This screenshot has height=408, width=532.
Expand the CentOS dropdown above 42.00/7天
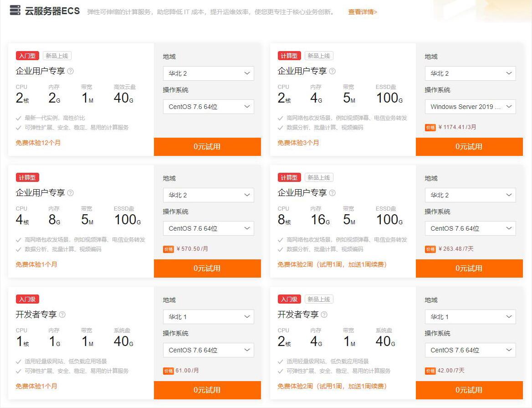tap(470, 350)
